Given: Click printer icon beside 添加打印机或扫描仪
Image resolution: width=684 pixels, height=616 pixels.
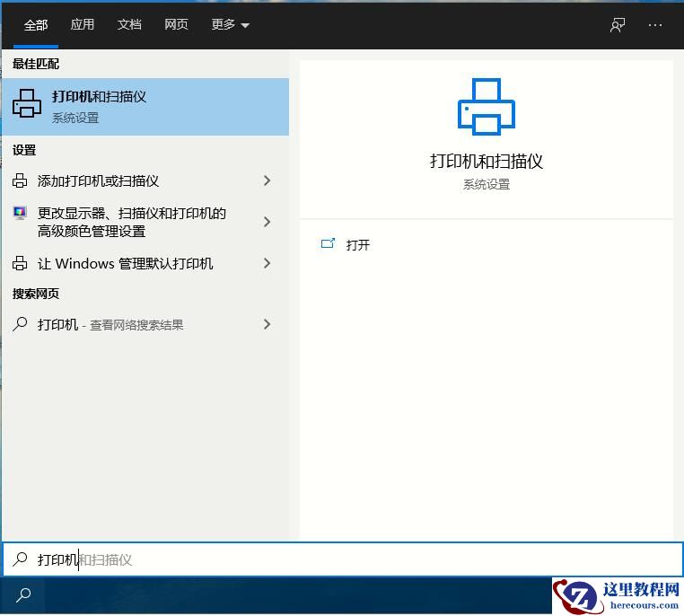Looking at the screenshot, I should pos(20,180).
